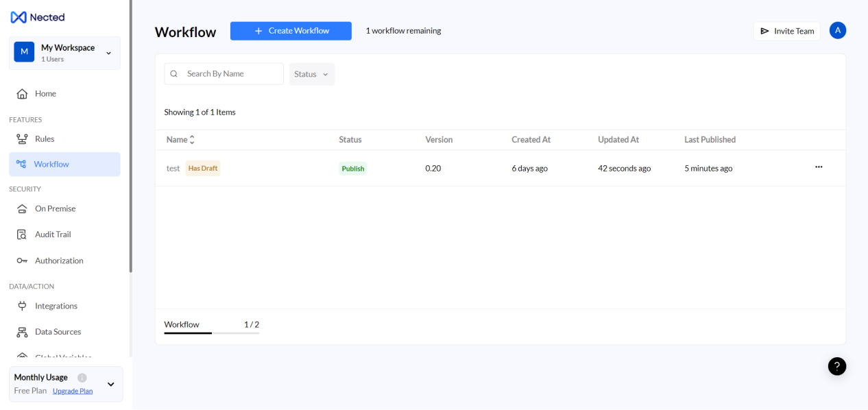Click 'Showing 1 of 1 Items' text

coord(200,112)
